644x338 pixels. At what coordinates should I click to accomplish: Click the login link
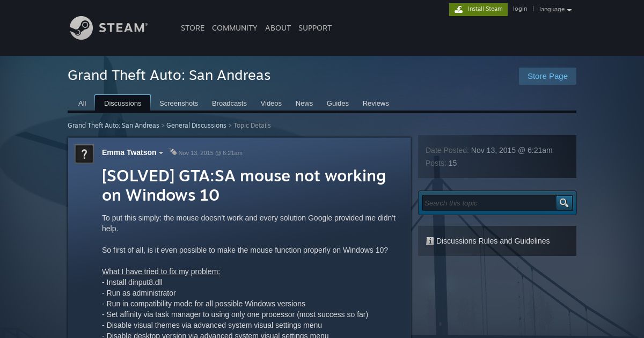tap(520, 9)
